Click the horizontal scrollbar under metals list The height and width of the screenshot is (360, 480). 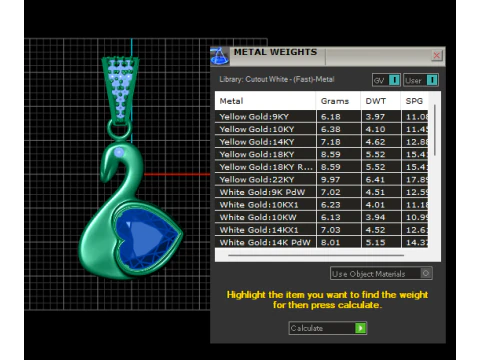316,255
